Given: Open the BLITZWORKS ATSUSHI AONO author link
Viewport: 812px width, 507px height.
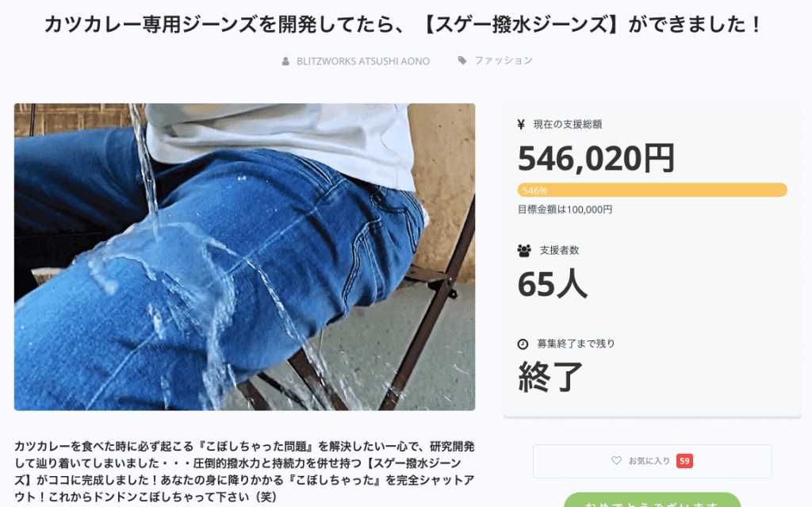Looking at the screenshot, I should 362,61.
